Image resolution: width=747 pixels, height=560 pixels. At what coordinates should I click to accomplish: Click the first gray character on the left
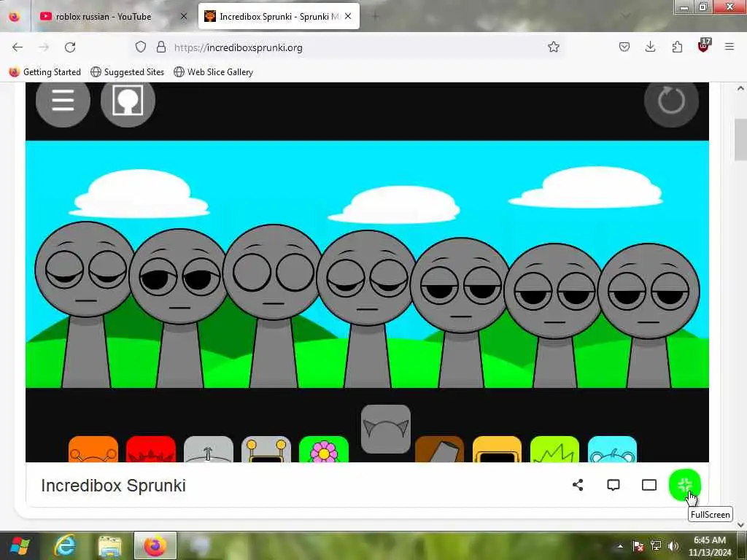[85, 305]
